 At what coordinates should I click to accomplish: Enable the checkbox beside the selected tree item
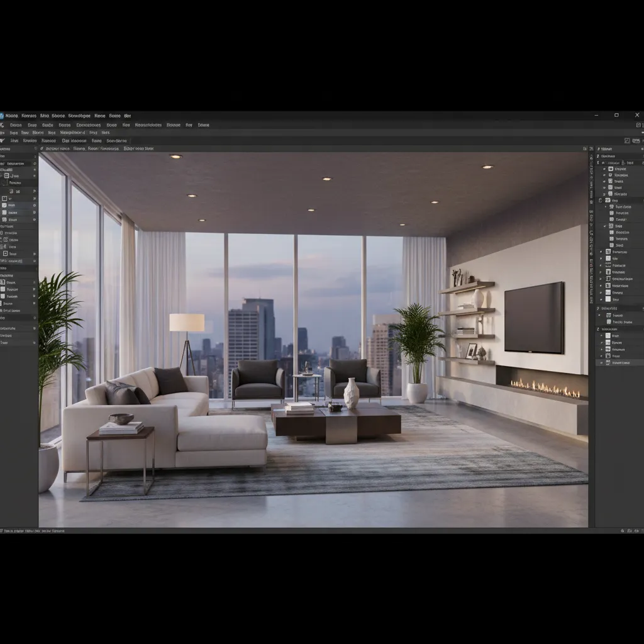coord(604,226)
